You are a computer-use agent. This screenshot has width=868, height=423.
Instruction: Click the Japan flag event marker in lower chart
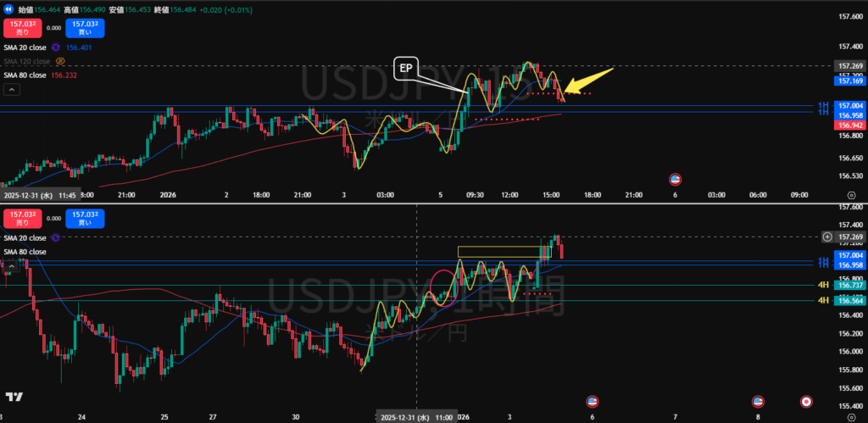tap(806, 400)
